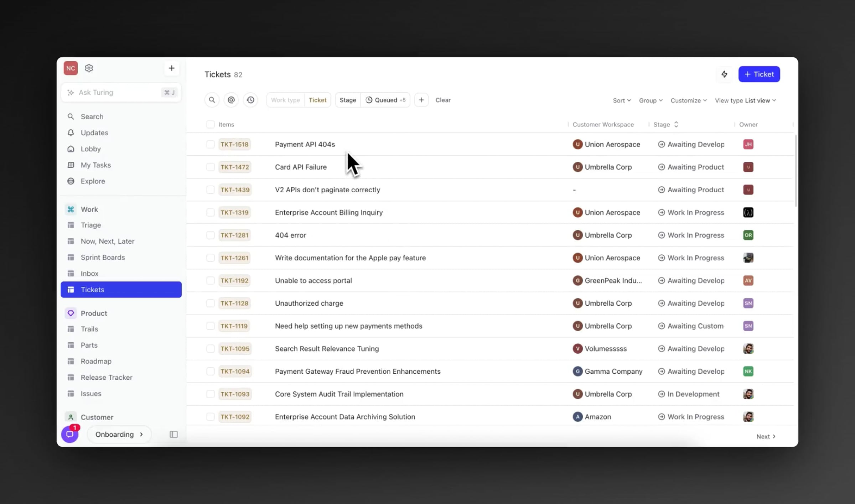855x504 pixels.
Task: Select the TKT-1281 row checkbox
Action: click(210, 235)
